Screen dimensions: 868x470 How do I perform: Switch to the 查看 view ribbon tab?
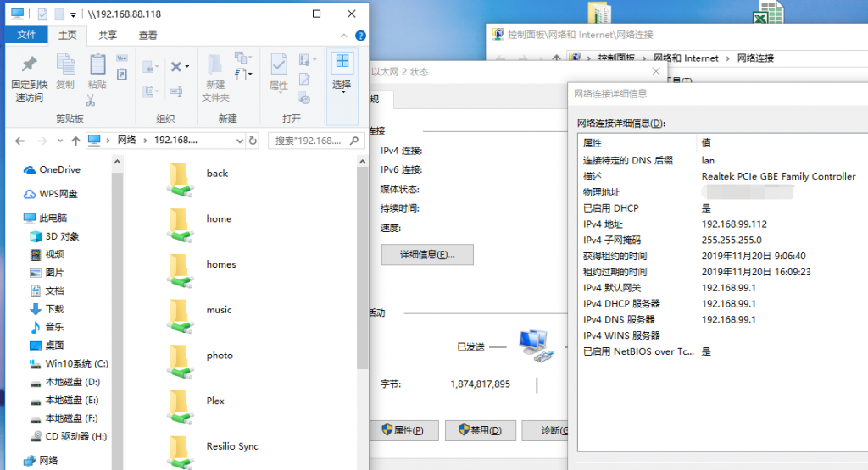(147, 36)
